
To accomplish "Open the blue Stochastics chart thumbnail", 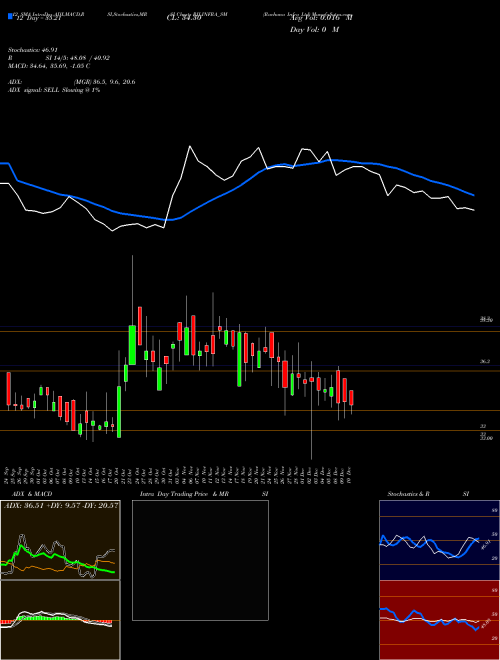I will pos(439,540).
